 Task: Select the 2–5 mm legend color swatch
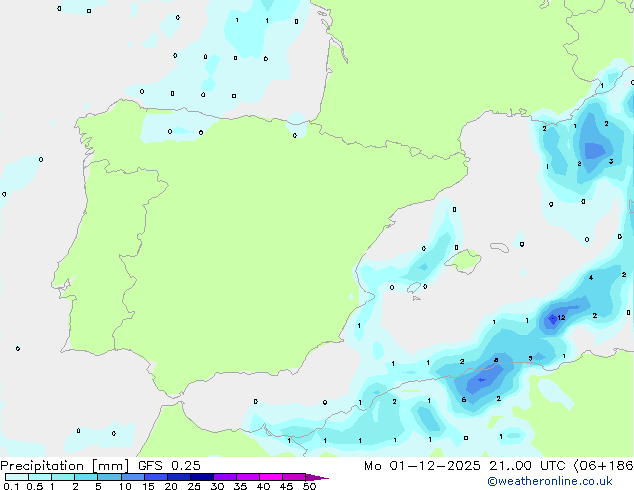click(x=86, y=477)
